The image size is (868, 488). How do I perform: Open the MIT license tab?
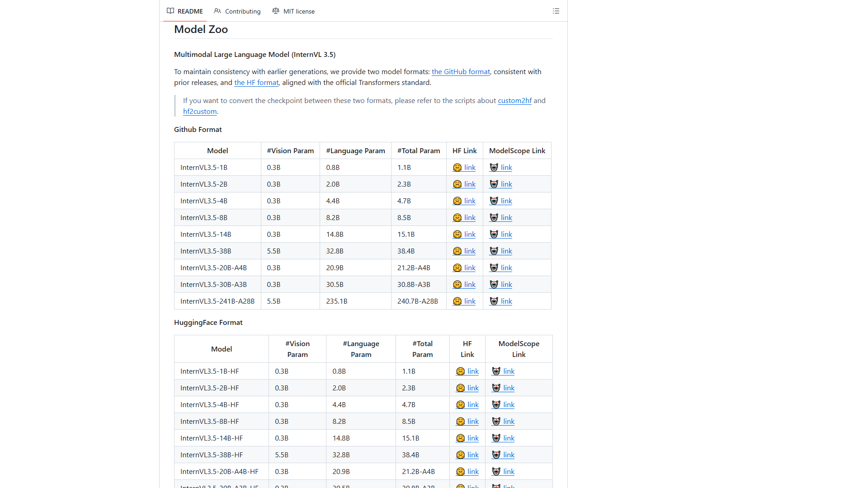(293, 11)
